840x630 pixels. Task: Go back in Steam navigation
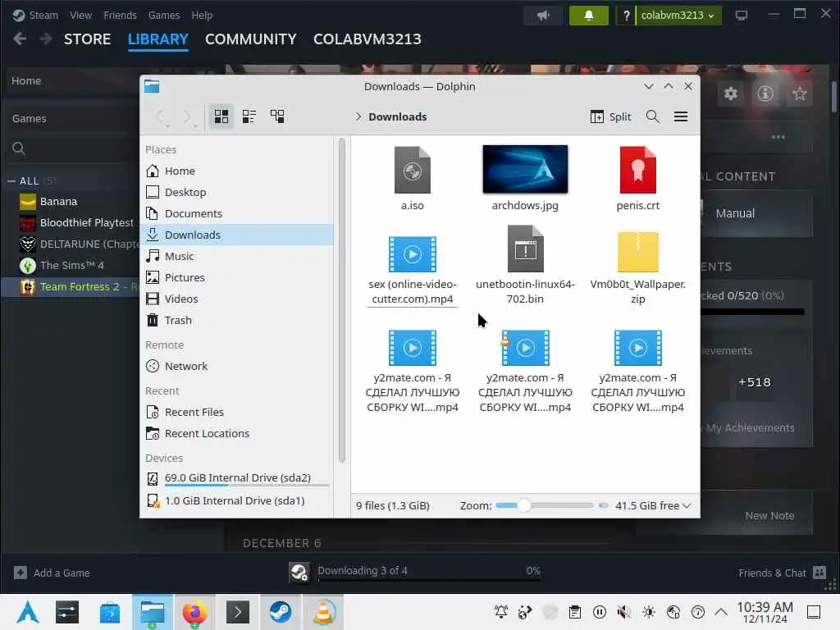(20, 39)
